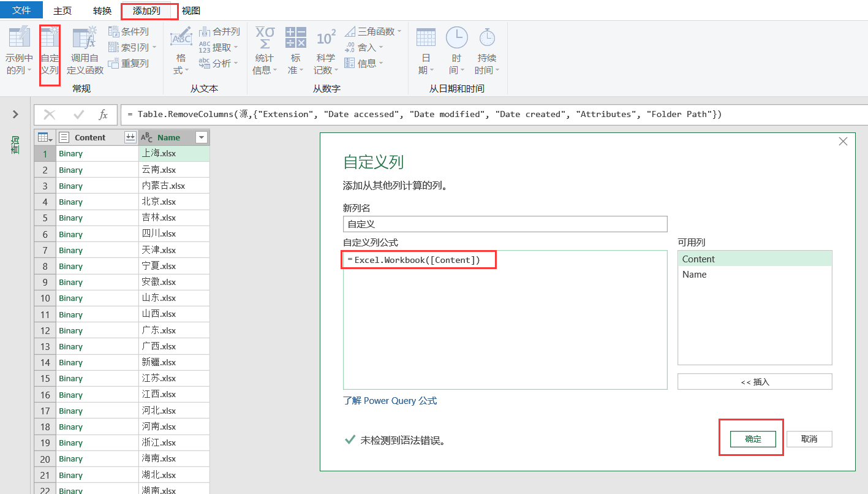
Task: Select Content in 可用列 list
Action: (755, 259)
